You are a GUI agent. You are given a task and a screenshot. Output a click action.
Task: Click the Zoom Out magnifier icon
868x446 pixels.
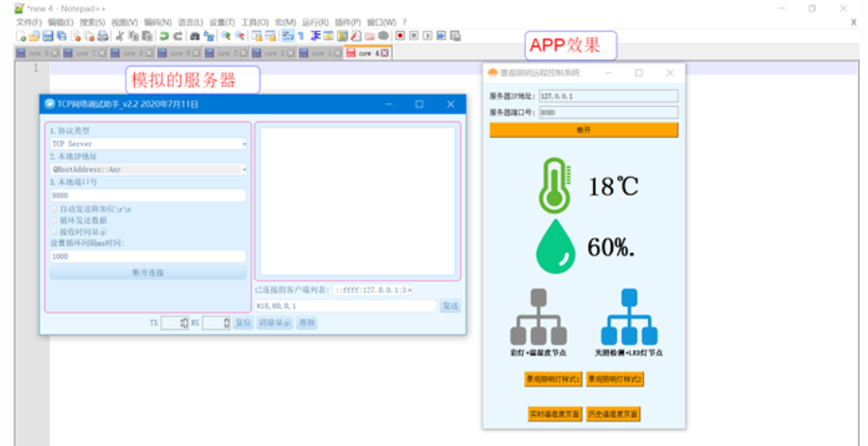pos(240,36)
